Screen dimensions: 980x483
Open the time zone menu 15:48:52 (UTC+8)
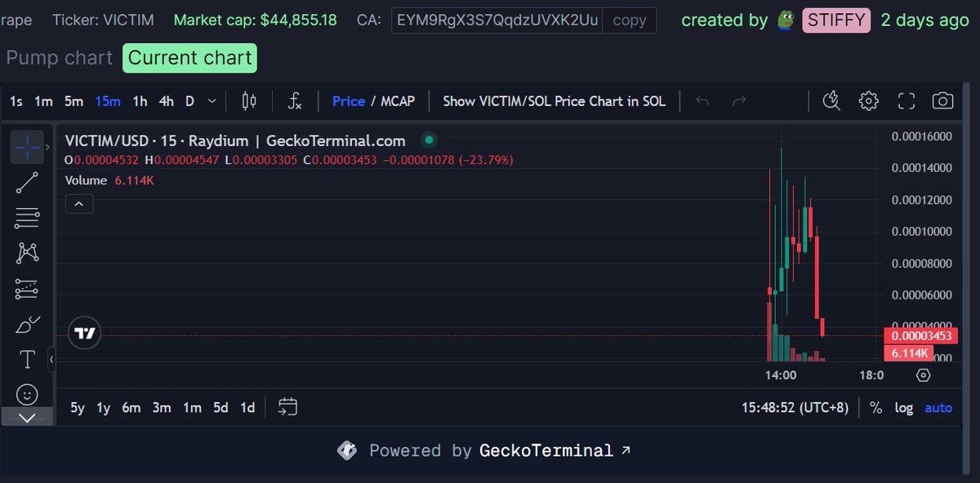[x=795, y=407]
